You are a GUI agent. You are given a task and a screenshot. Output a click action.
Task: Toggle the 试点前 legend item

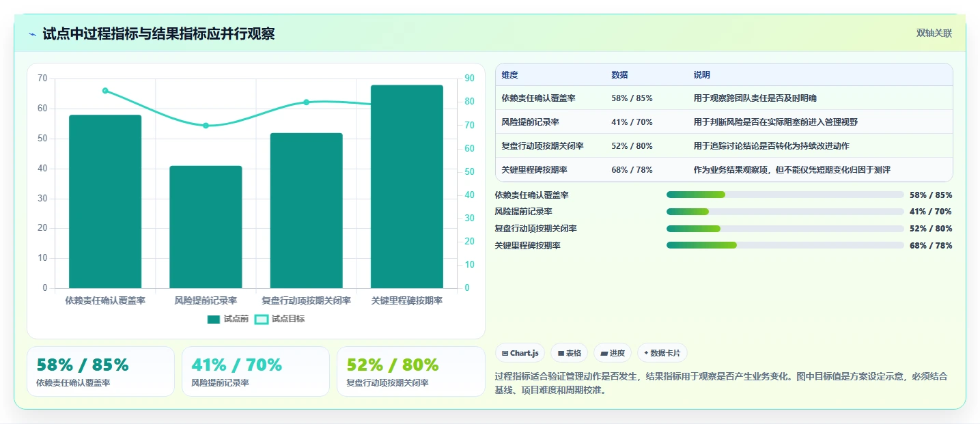(x=228, y=319)
